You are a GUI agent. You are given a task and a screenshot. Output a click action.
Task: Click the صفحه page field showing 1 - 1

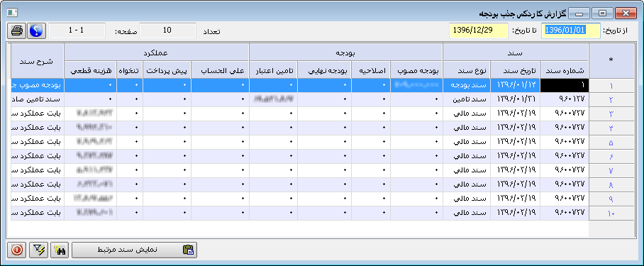(77, 31)
